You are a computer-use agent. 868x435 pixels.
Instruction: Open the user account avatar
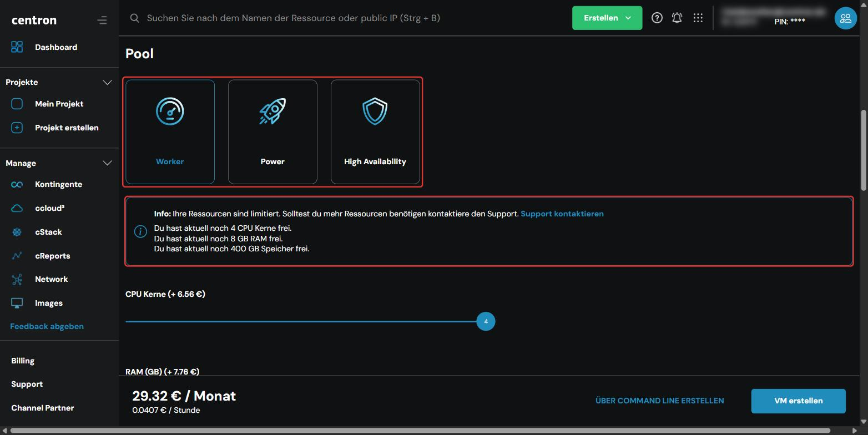tap(846, 18)
